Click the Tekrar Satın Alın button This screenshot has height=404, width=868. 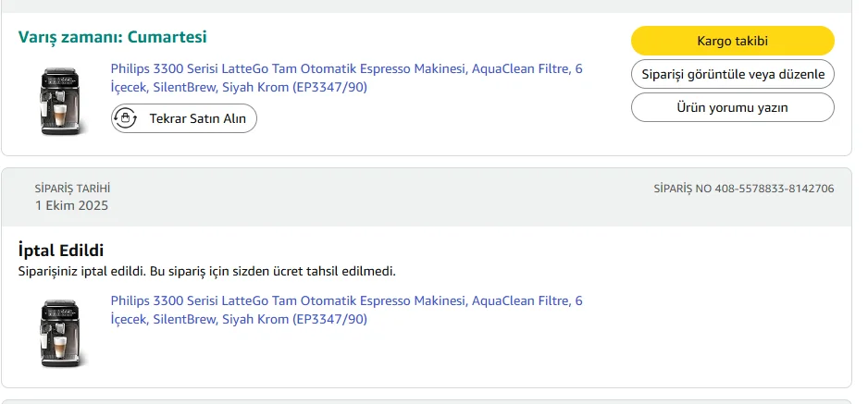[184, 118]
